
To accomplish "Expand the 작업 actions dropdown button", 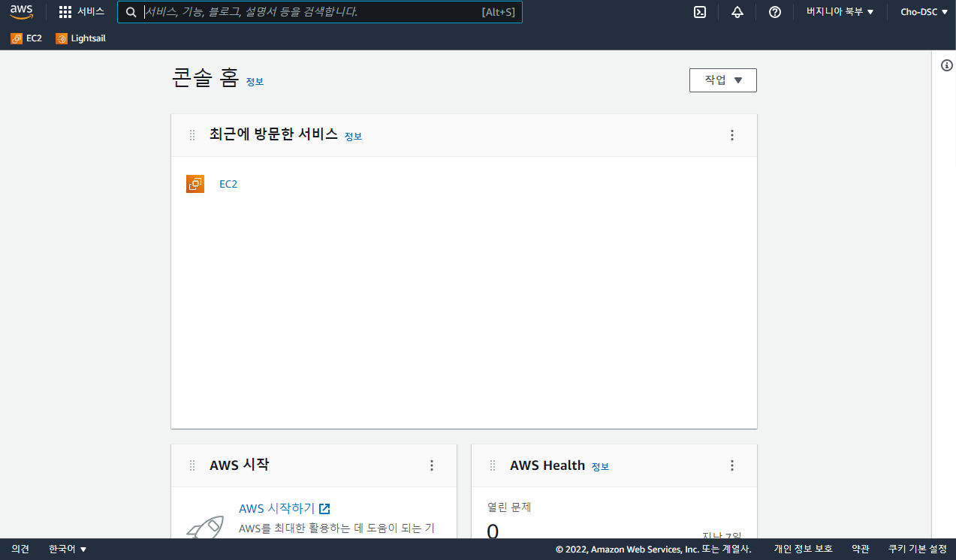I will [722, 80].
